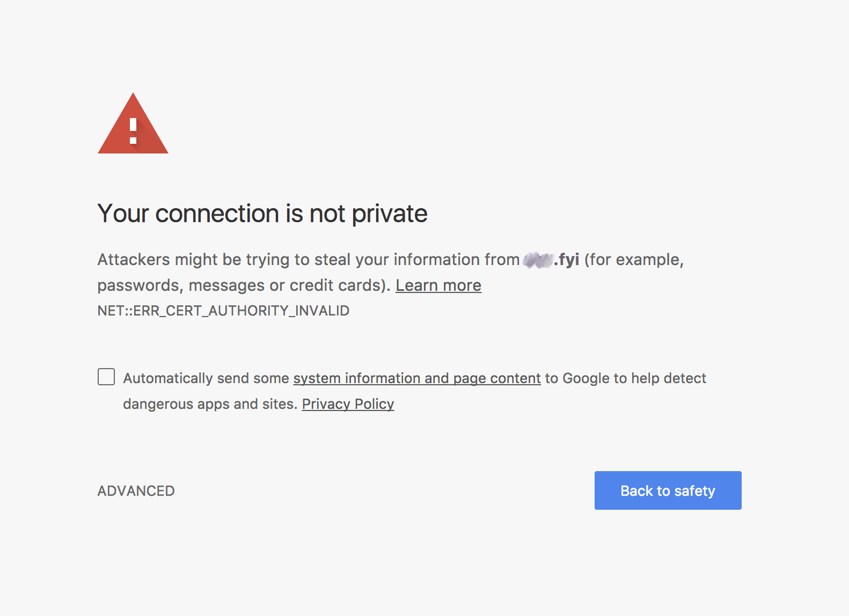The image size is (849, 616).
Task: Click the Back to safety button
Action: (x=668, y=491)
